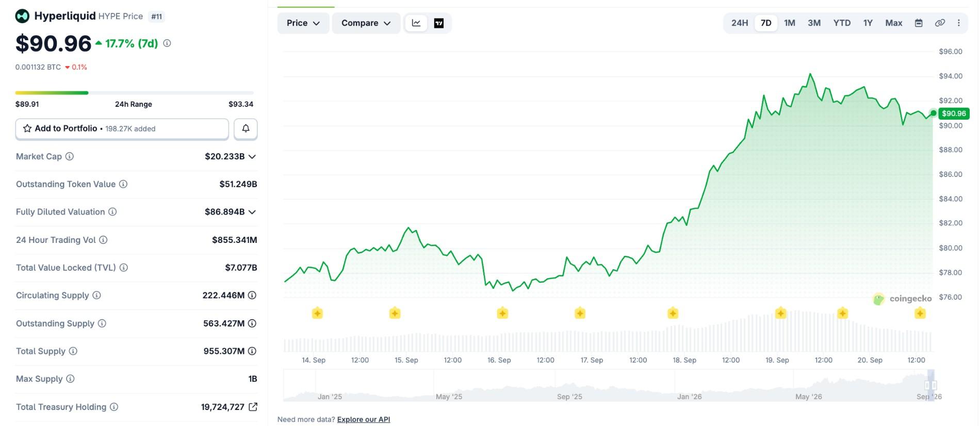Click the $855.341M trading volume value

[x=235, y=240]
